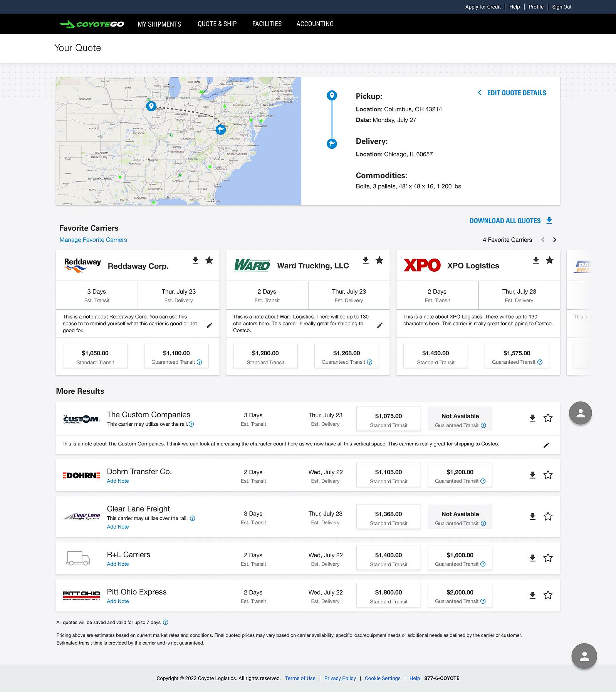Toggle the Ward Trucking favorite star
The width and height of the screenshot is (616, 692).
[x=379, y=260]
